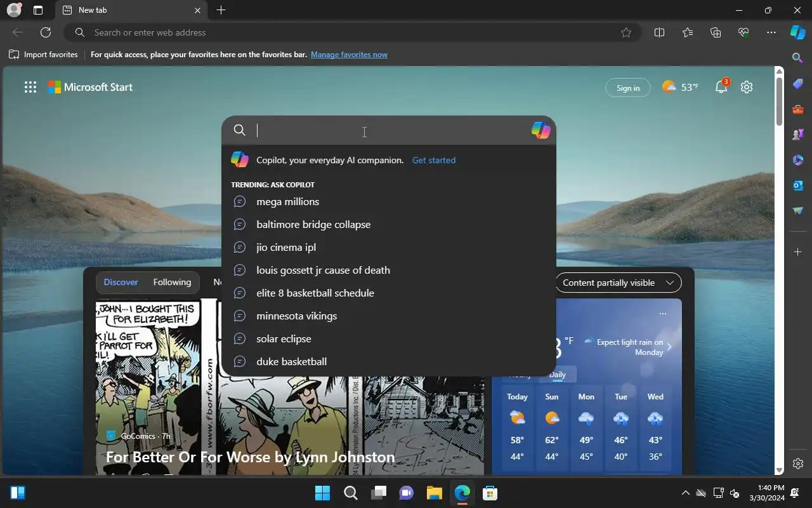Open Microsoft Start app launcher grid
812x508 pixels.
point(30,88)
